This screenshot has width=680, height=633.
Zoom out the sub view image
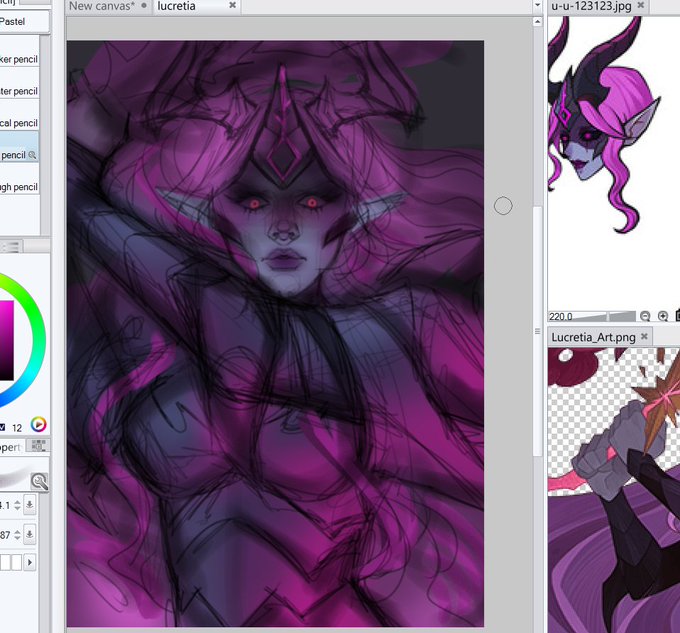(x=645, y=316)
